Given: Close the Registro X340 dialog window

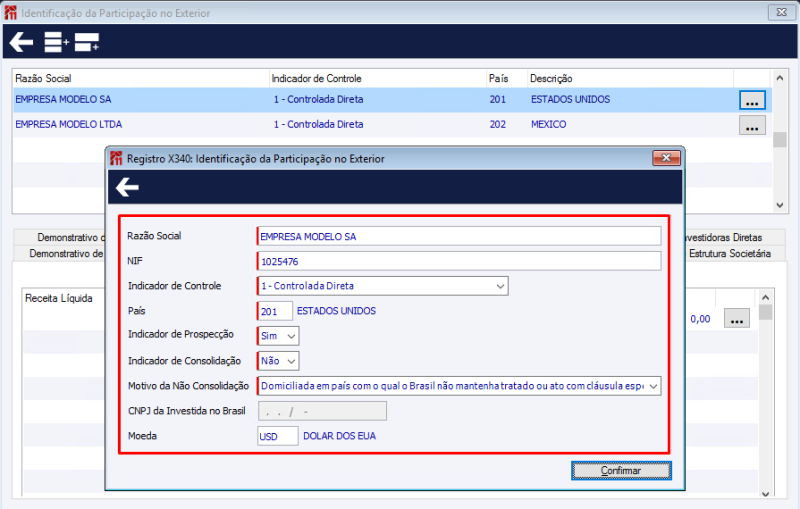Looking at the screenshot, I should (666, 158).
